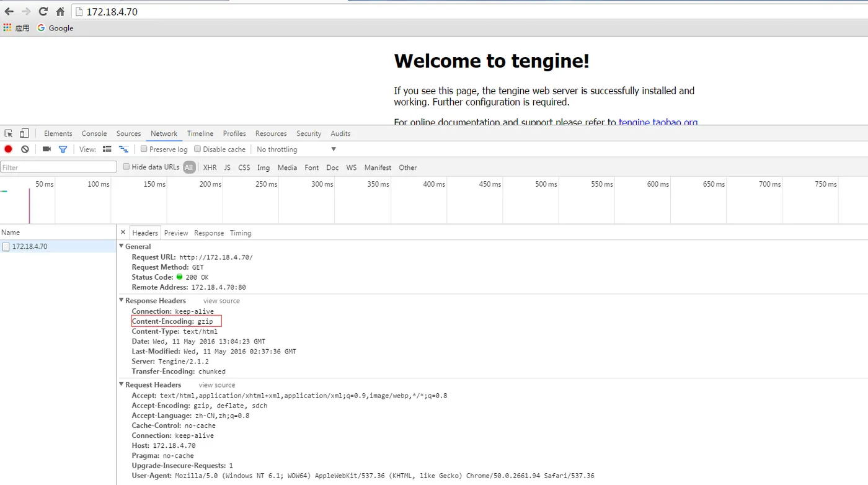868x485 pixels.
Task: Open the Security panel tab
Action: [309, 133]
